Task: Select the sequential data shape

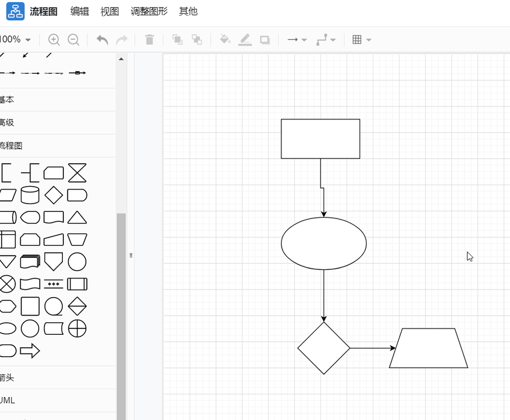Action: [x=54, y=306]
